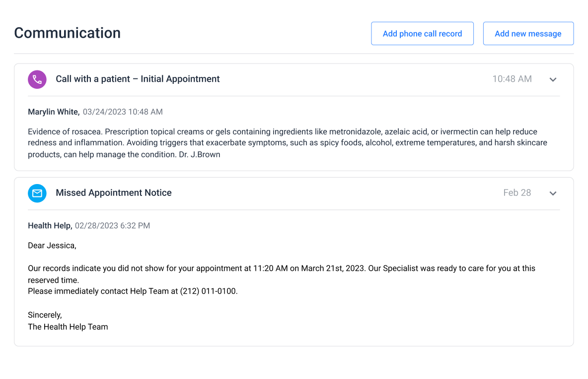
Task: Click the Communication page heading
Action: coord(67,33)
